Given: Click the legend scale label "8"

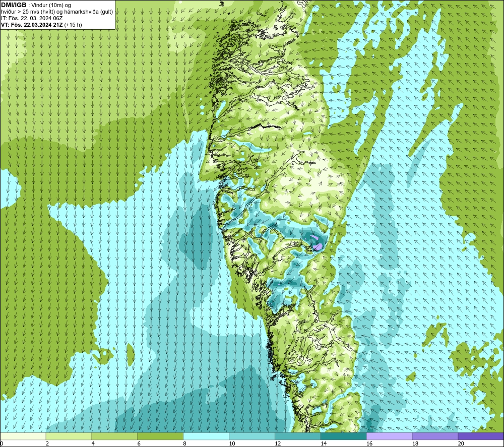Looking at the screenshot, I should pos(184,443).
